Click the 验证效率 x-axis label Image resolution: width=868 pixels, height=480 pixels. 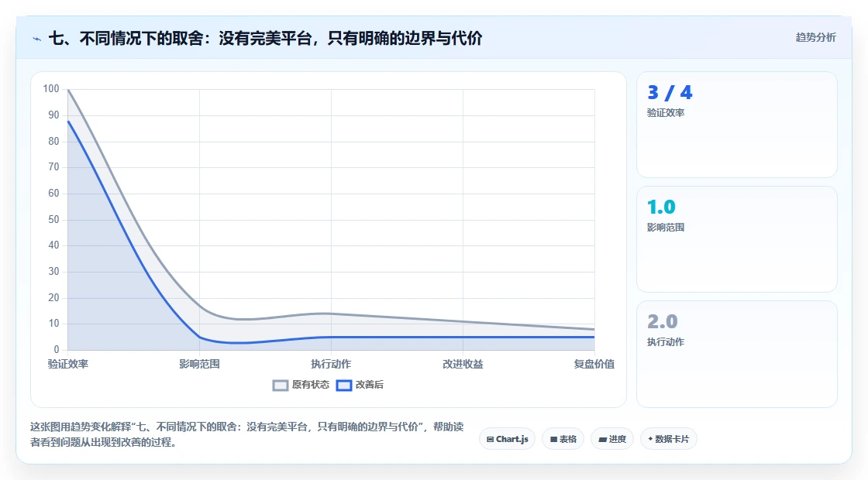pos(68,364)
